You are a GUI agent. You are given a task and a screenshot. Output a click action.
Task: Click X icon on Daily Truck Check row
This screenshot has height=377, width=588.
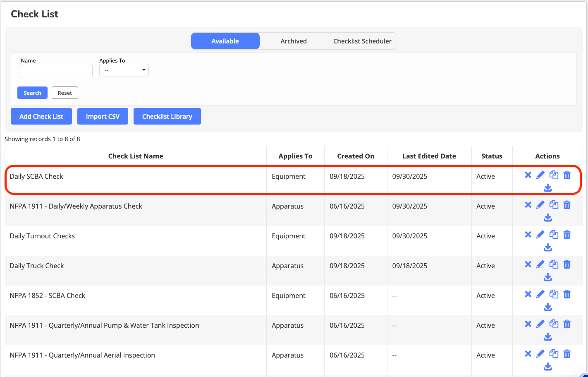click(528, 264)
